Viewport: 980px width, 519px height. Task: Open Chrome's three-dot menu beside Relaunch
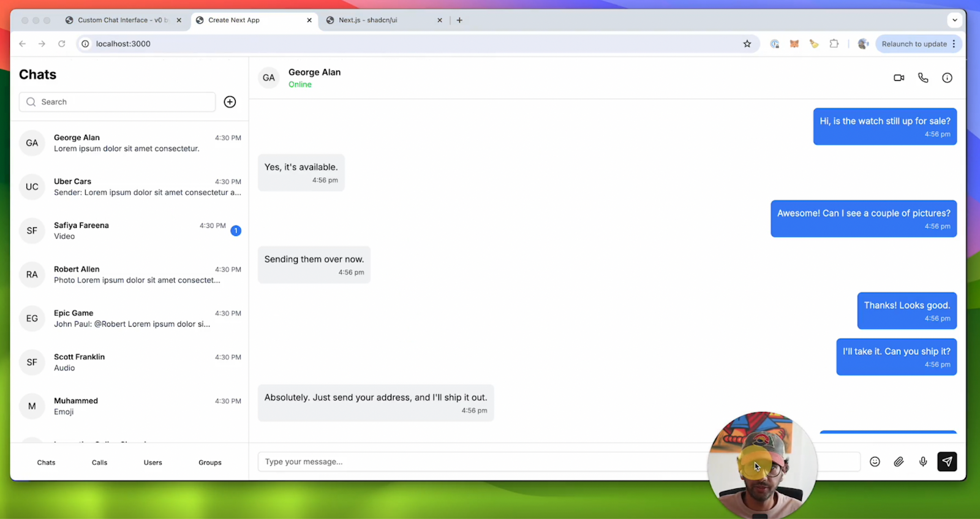(x=954, y=44)
